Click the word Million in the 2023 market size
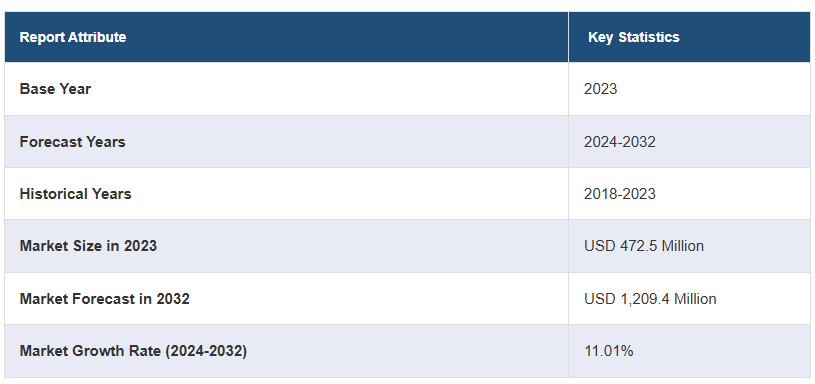The image size is (815, 384). click(682, 246)
